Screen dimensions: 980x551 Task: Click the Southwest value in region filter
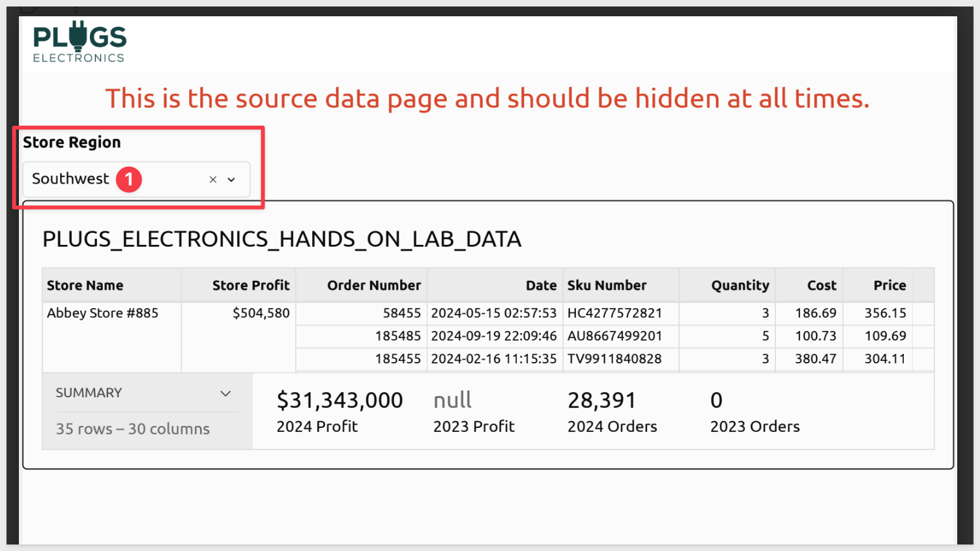click(x=70, y=179)
